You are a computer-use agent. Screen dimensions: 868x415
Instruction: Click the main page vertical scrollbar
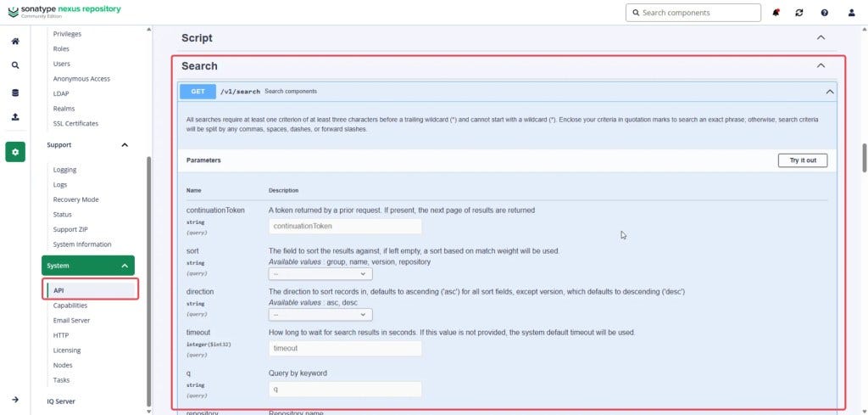pyautogui.click(x=864, y=159)
